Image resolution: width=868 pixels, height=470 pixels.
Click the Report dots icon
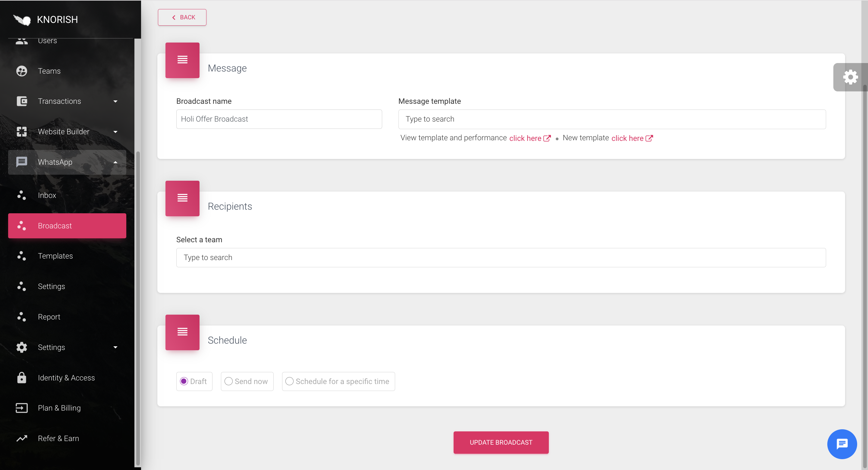click(22, 316)
